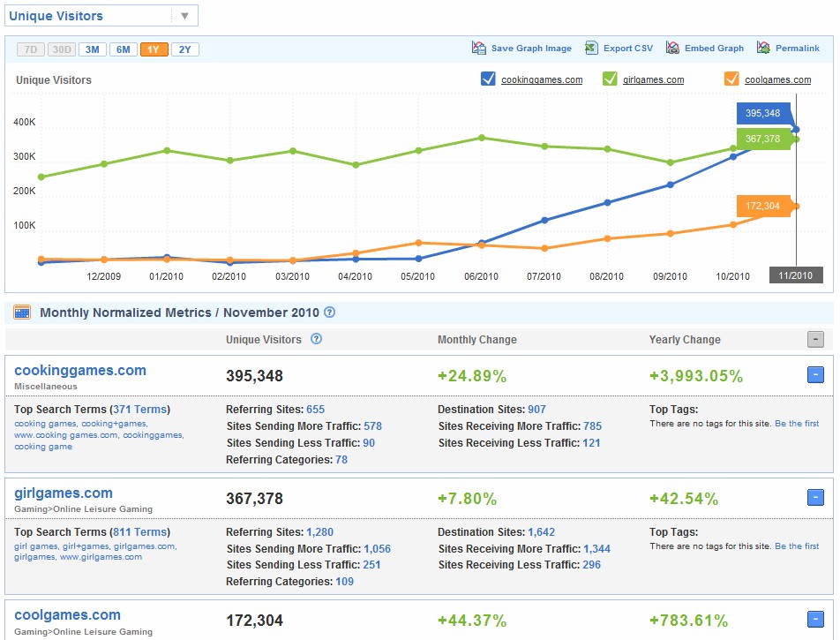Click the Embed Graph icon
This screenshot has width=840, height=640.
pyautogui.click(x=672, y=48)
